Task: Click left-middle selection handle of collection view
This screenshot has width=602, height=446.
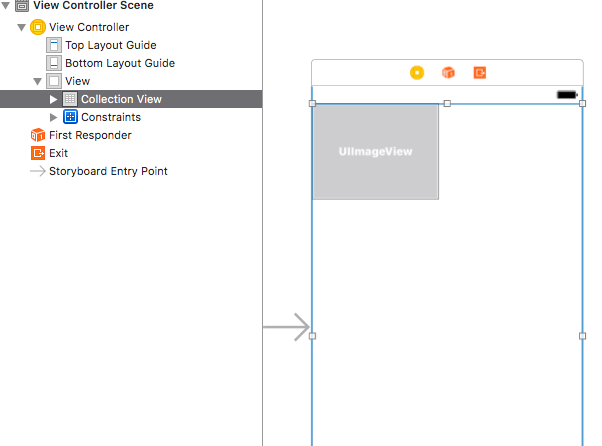Action: pyautogui.click(x=313, y=336)
